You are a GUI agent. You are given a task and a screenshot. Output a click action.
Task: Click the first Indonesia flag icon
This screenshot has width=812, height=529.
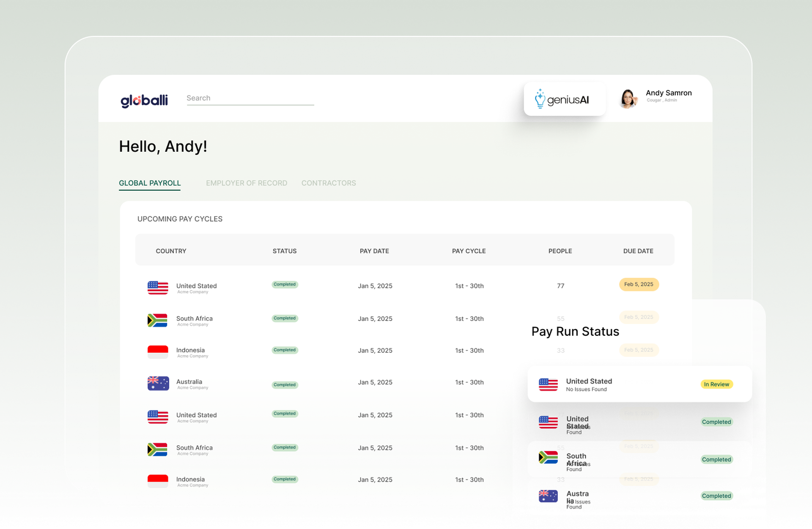point(158,352)
